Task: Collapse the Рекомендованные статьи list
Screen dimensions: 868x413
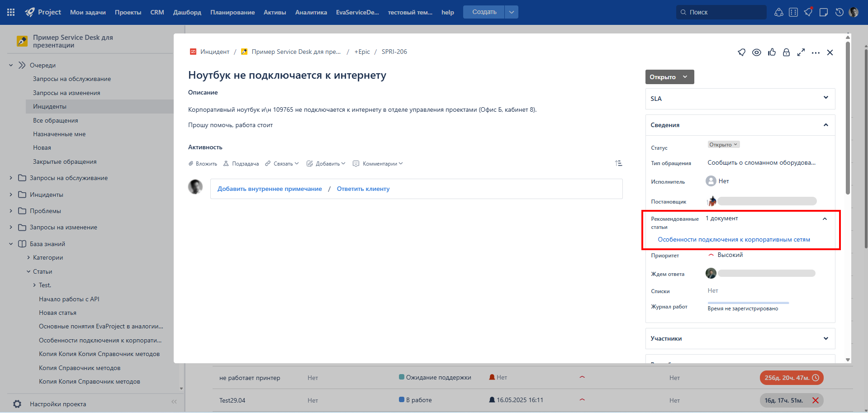Action: (x=825, y=219)
